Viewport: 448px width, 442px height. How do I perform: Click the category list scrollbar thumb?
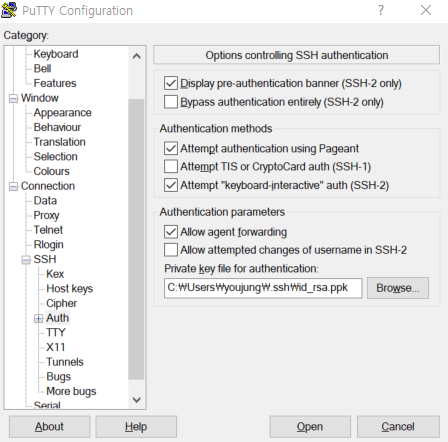tap(136, 239)
